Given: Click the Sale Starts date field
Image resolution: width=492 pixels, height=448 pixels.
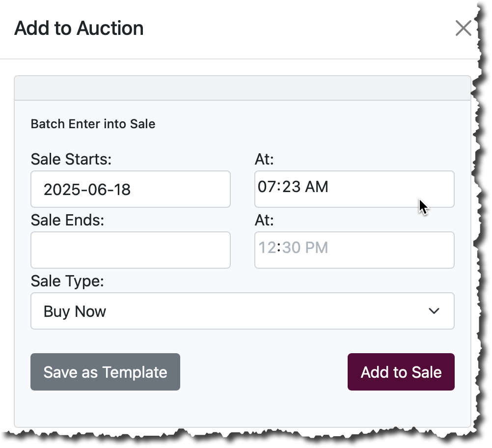Looking at the screenshot, I should pos(130,189).
